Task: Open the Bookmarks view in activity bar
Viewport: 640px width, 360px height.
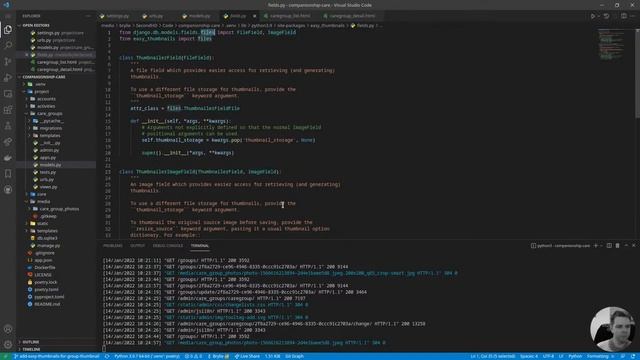Action: coord(8,173)
